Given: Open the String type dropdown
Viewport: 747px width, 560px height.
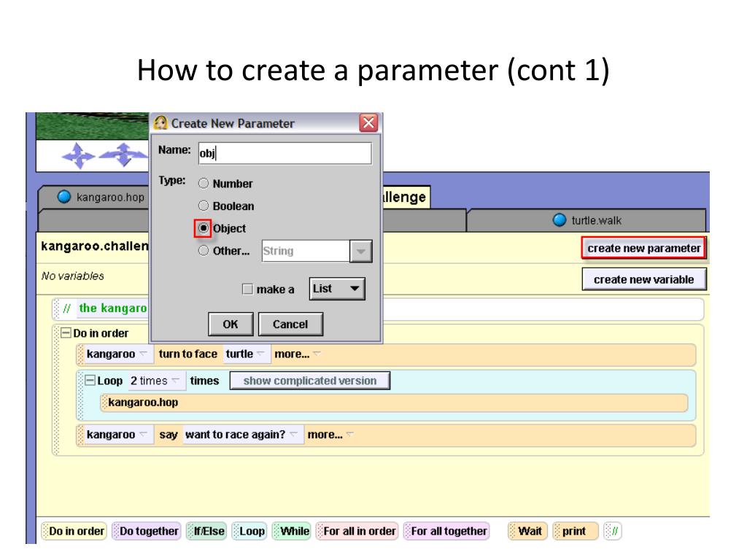Looking at the screenshot, I should click(360, 251).
